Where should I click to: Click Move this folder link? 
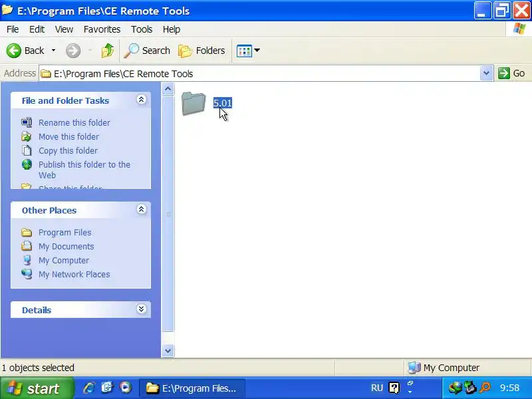(x=68, y=136)
